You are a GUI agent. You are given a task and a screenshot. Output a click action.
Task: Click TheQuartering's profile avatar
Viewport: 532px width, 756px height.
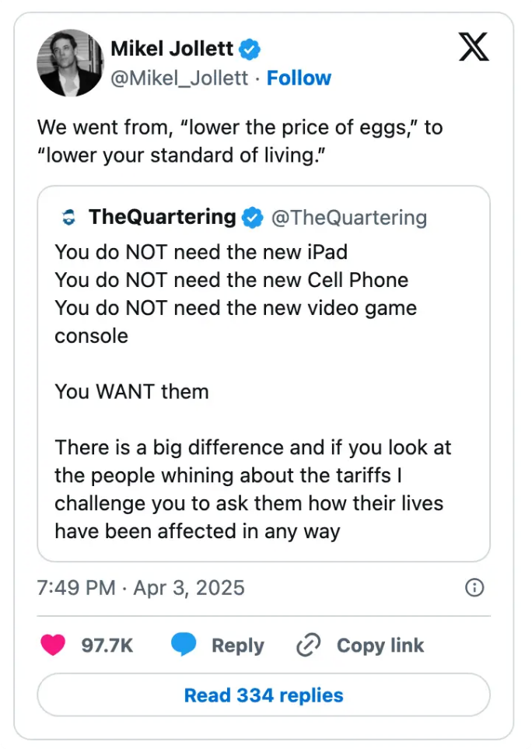tap(69, 218)
